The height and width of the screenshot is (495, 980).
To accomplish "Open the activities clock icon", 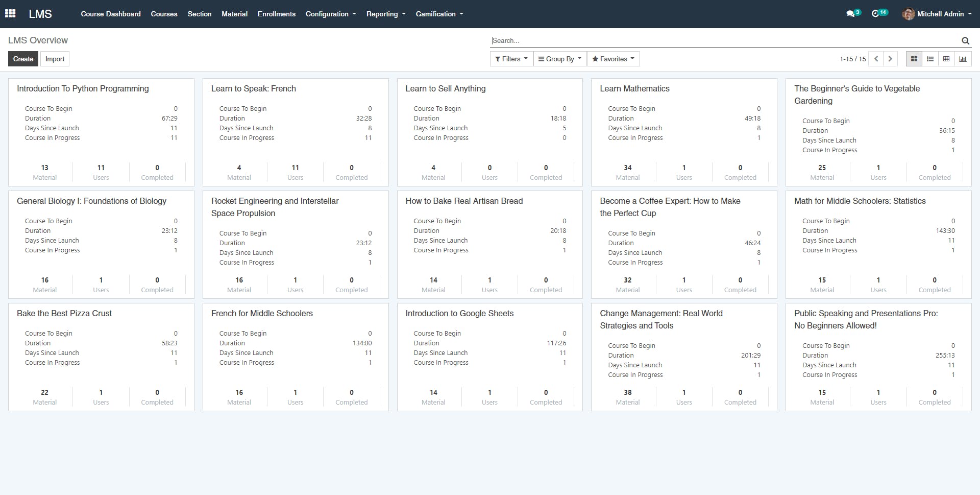I will (x=875, y=14).
